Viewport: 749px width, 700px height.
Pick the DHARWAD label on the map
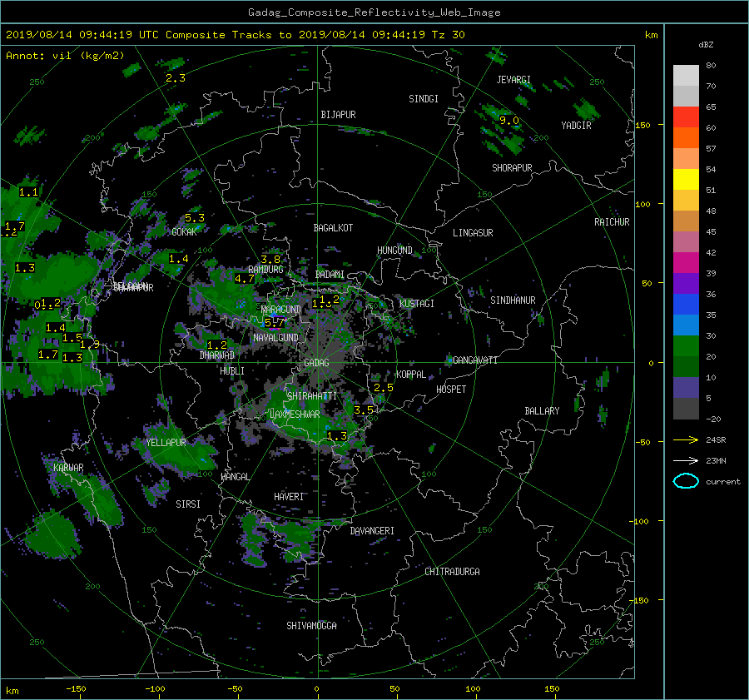point(217,355)
